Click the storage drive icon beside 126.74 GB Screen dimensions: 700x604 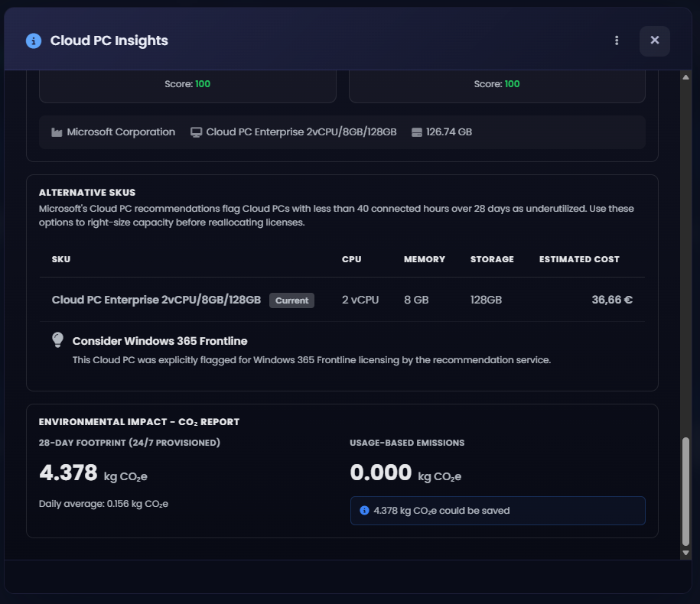tap(416, 132)
